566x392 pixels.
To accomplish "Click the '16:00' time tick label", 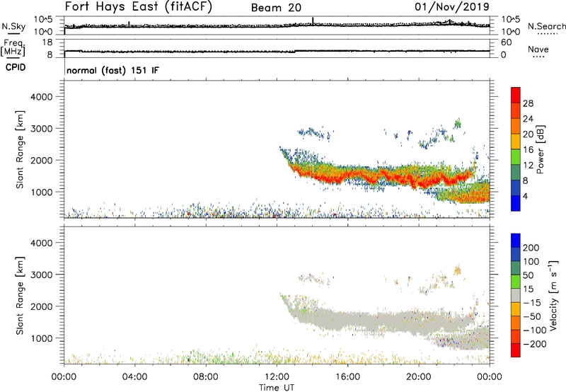I will (x=347, y=377).
